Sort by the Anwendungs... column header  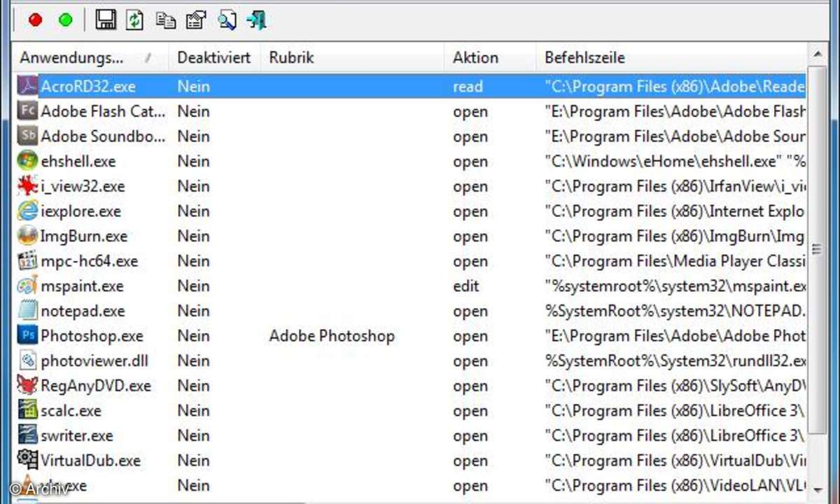coord(90,57)
